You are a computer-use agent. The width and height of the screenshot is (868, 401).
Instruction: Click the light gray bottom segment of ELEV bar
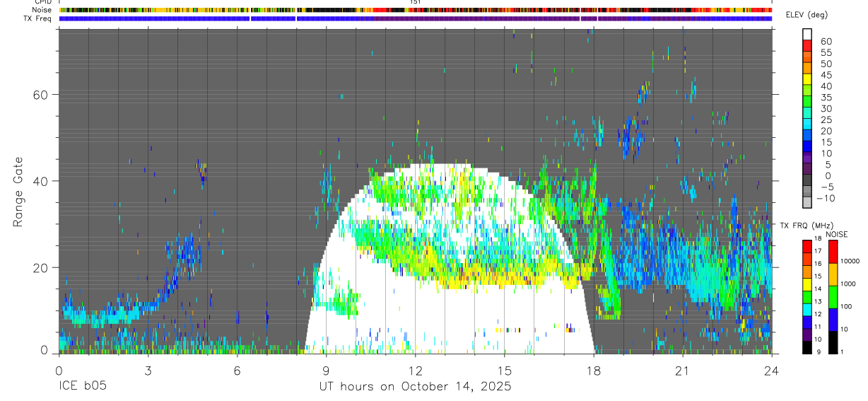(807, 204)
